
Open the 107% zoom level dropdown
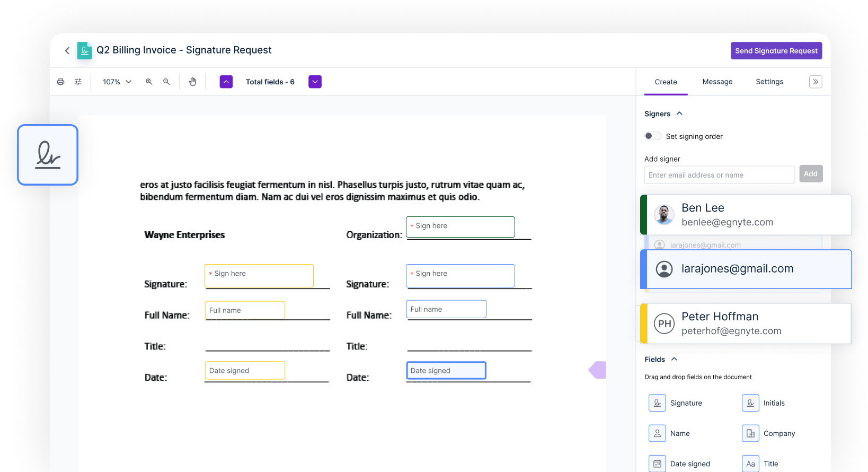[x=117, y=82]
